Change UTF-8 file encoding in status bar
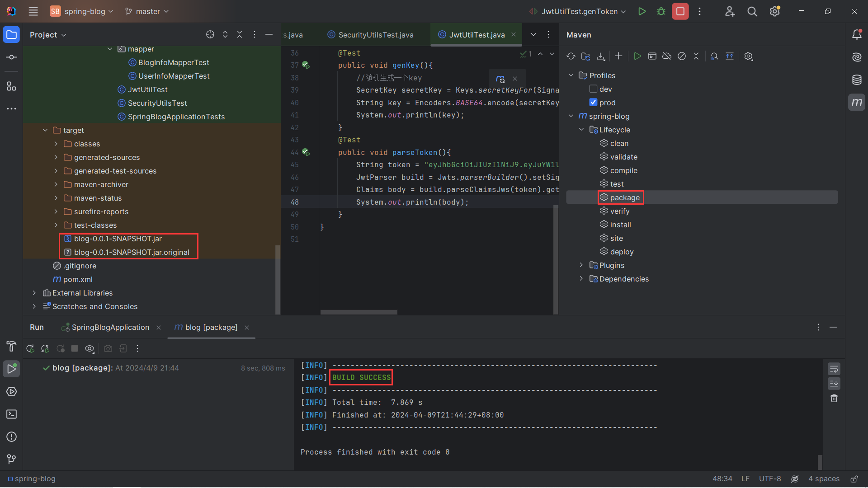This screenshot has height=488, width=868. pos(770,479)
